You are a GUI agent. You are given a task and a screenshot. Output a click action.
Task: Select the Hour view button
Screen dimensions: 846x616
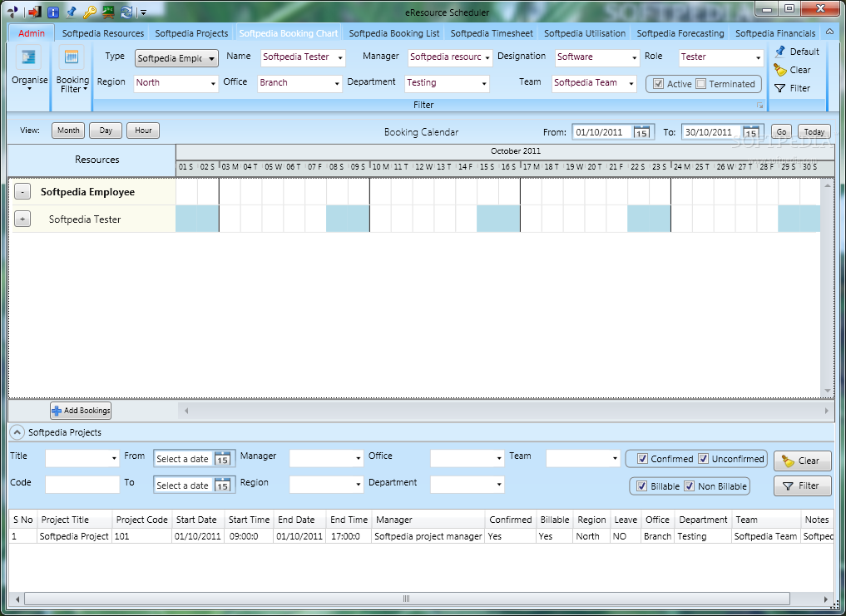pyautogui.click(x=143, y=131)
